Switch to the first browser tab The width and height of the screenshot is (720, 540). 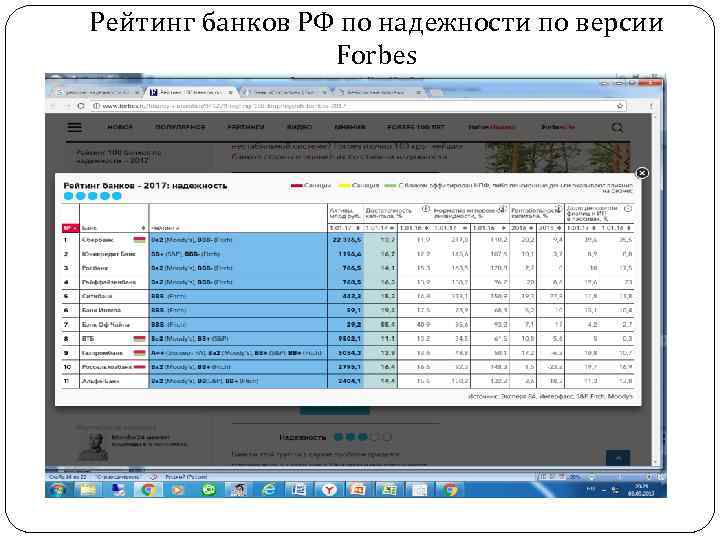[96, 92]
